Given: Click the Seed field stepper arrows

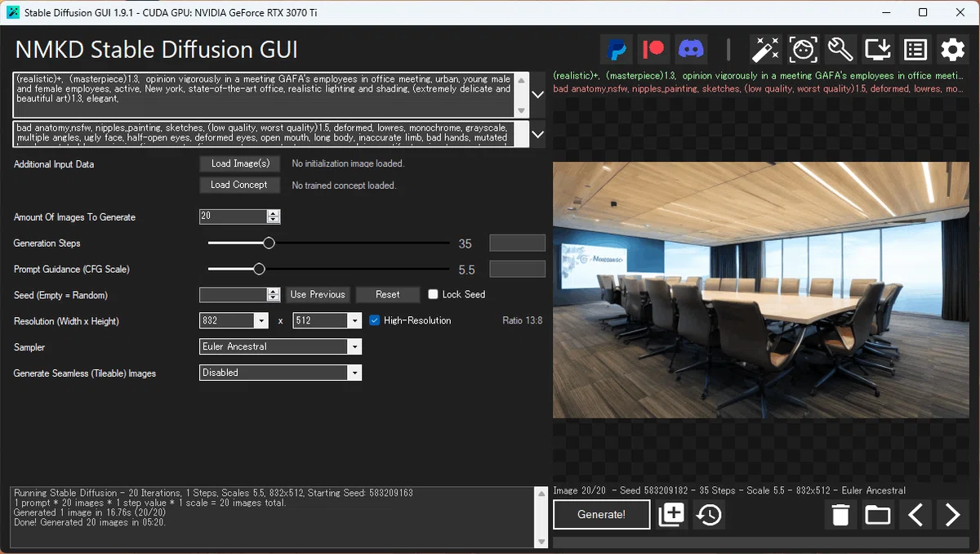Looking at the screenshot, I should coord(274,294).
